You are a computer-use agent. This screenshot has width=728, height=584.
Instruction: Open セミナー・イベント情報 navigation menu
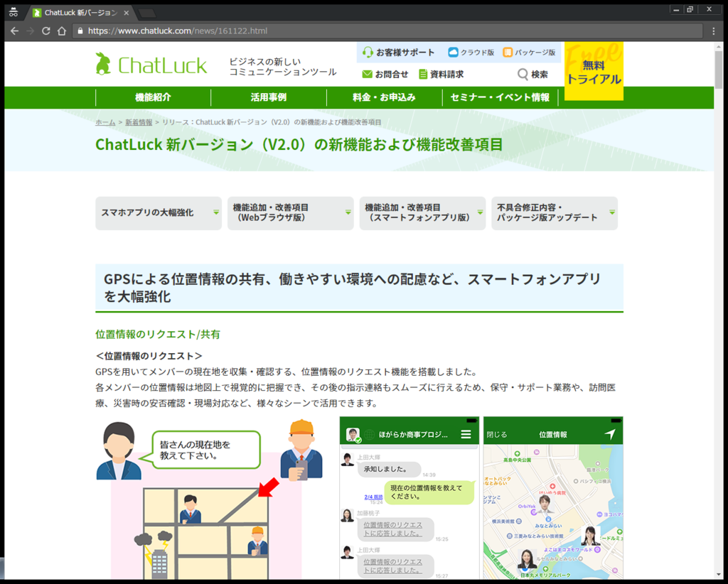pyautogui.click(x=500, y=97)
